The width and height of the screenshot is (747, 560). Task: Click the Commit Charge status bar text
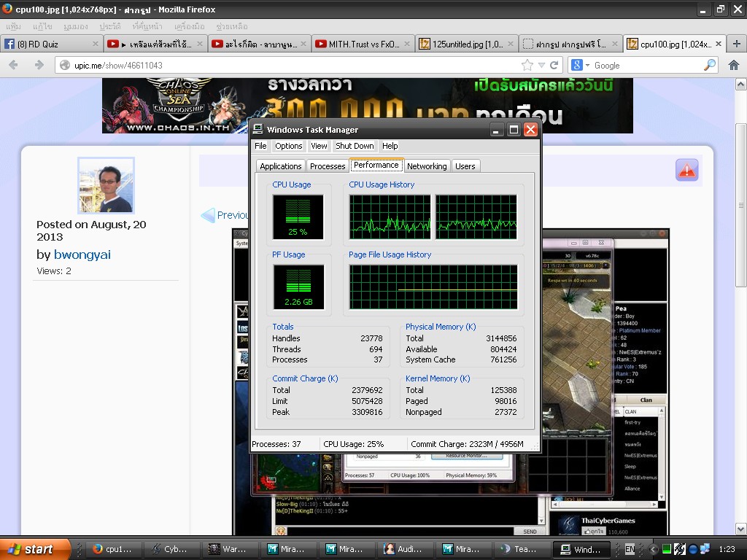point(467,444)
